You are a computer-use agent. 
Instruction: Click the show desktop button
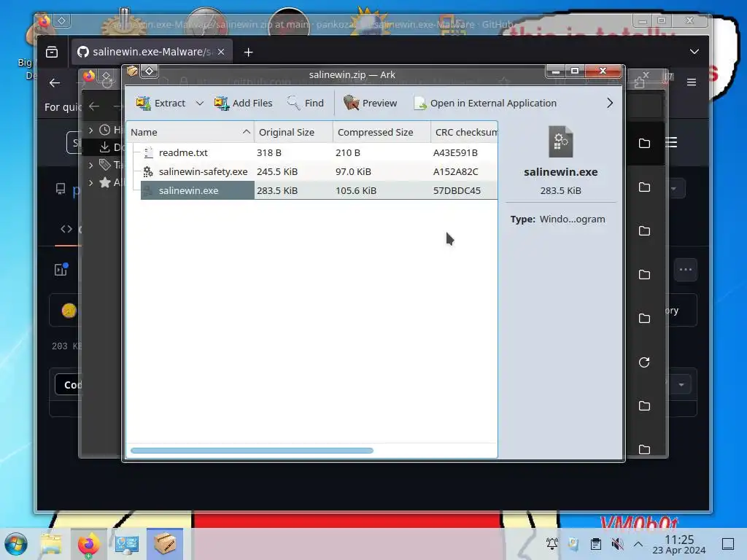(728, 544)
